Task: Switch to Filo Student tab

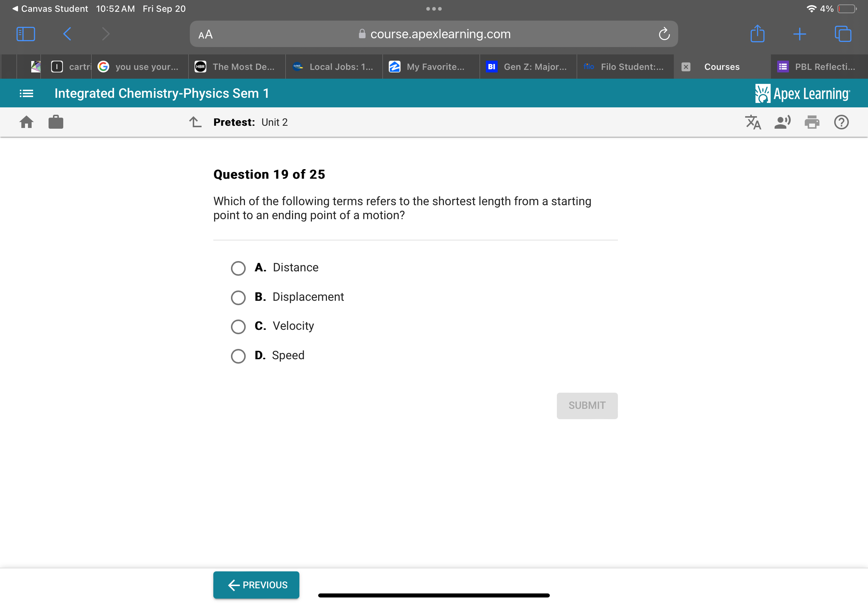Action: click(625, 67)
